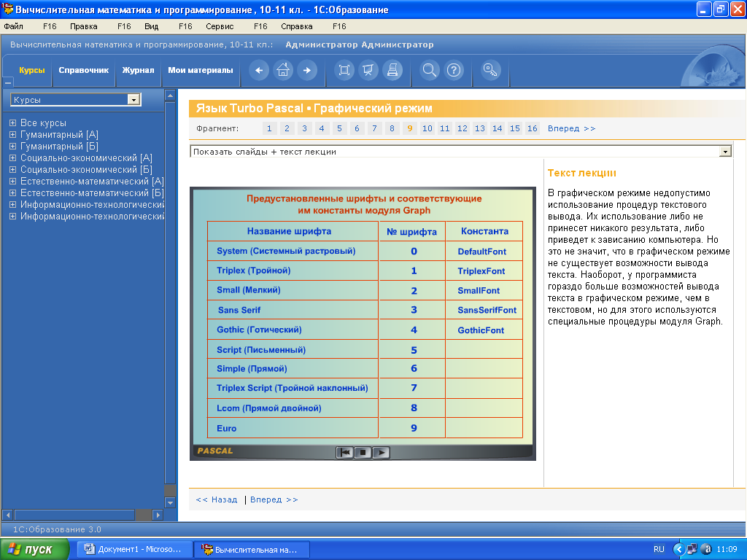Click Вперед >> next to fragment numbers
747x560 pixels.
point(571,128)
